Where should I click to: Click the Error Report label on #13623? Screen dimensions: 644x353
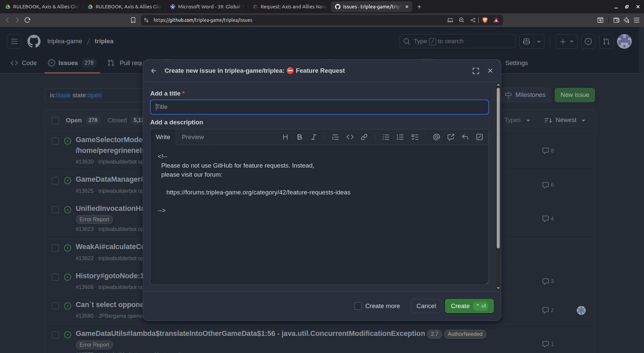[x=94, y=219]
